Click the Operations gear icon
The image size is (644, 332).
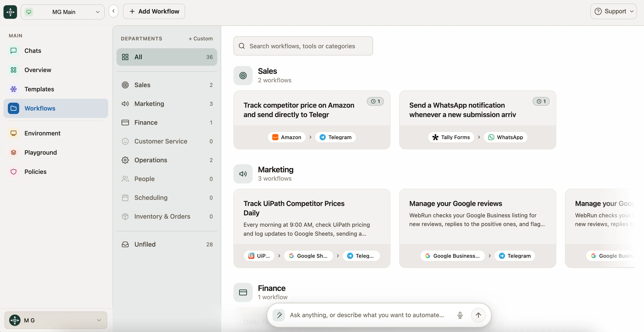pyautogui.click(x=125, y=160)
